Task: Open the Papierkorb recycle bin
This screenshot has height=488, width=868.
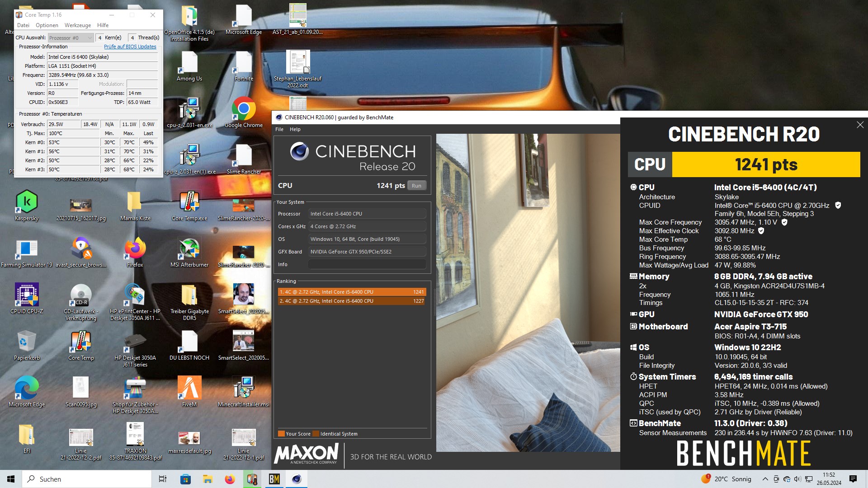Action: pyautogui.click(x=27, y=345)
